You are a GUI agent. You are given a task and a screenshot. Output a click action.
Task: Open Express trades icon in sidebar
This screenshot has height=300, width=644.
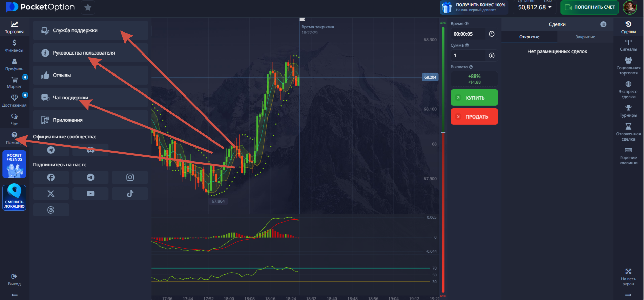[628, 89]
